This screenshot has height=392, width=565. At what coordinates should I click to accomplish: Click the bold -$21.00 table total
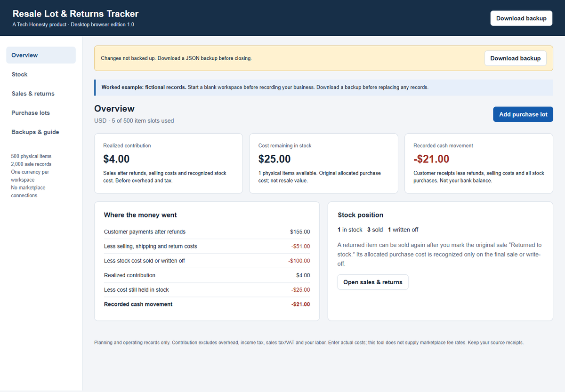[300, 304]
